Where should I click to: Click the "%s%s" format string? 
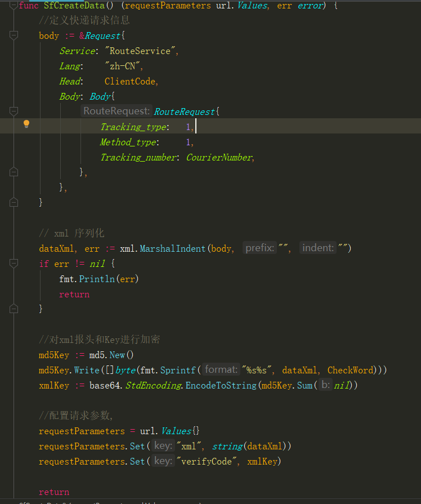pos(257,371)
